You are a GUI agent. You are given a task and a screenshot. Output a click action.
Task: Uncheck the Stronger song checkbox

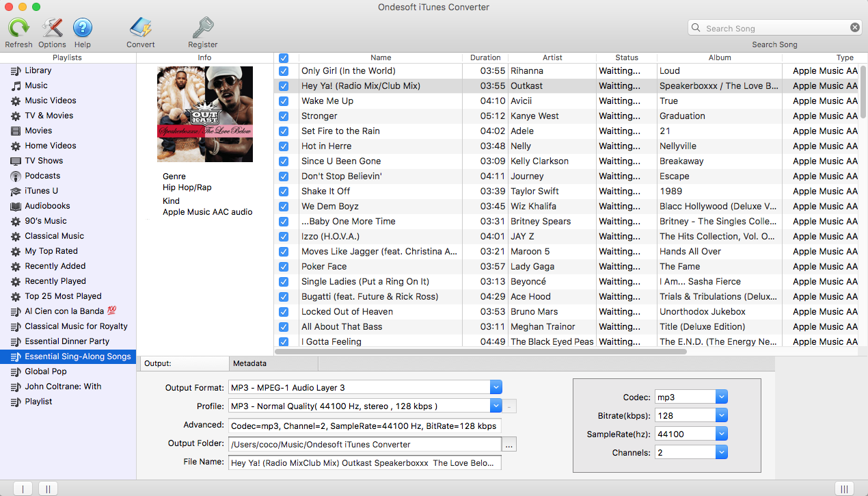[x=284, y=116]
